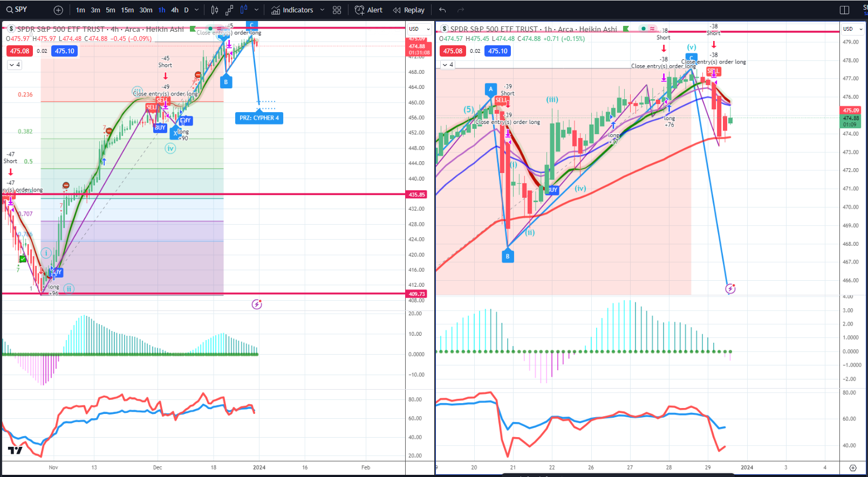Open indicator templates grid icon
Image resolution: width=868 pixels, height=477 pixels.
click(337, 10)
